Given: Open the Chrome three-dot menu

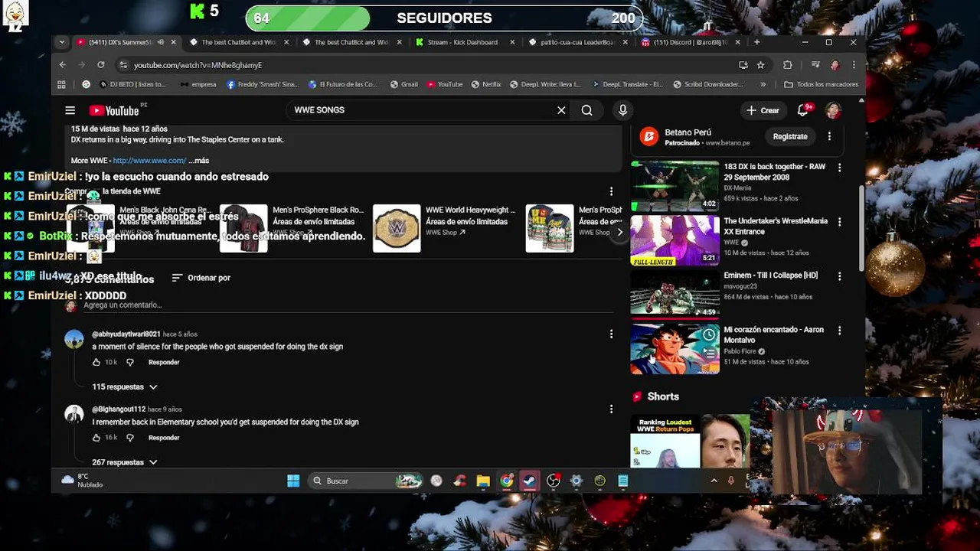Looking at the screenshot, I should (854, 65).
